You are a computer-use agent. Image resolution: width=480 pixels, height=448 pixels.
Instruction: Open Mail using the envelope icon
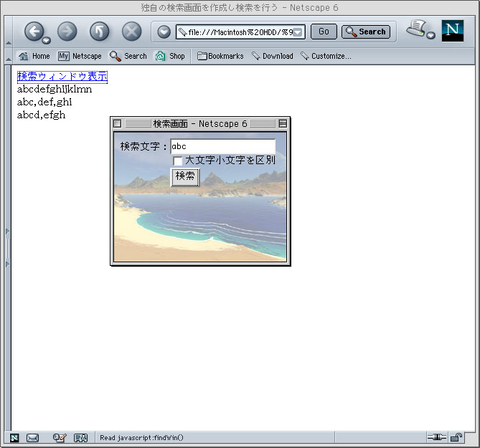[x=32, y=438]
